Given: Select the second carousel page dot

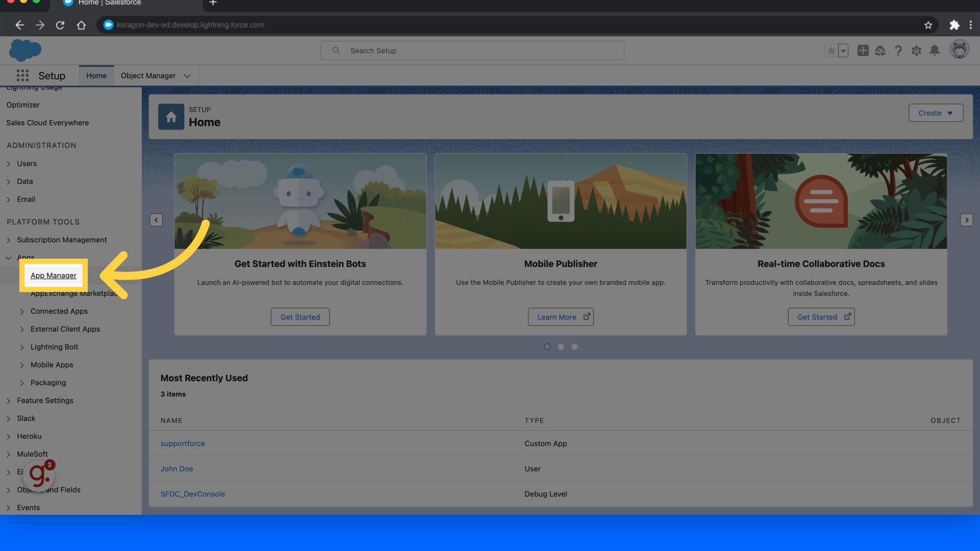Looking at the screenshot, I should pyautogui.click(x=560, y=347).
